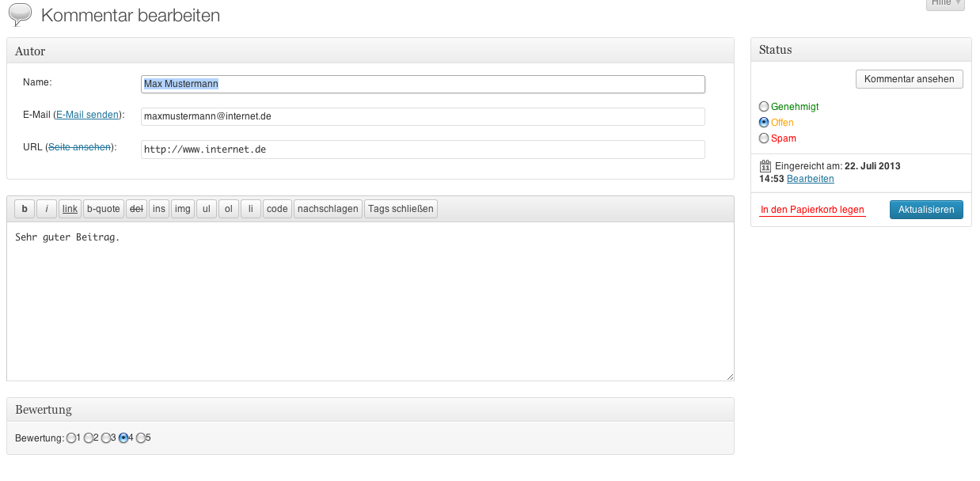Click the calendar icon beside Eingereicht am
The width and height of the screenshot is (980, 481).
point(765,166)
